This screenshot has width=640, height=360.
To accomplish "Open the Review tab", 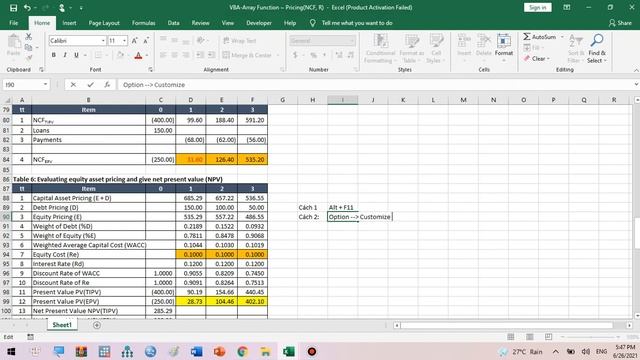I will [200, 23].
